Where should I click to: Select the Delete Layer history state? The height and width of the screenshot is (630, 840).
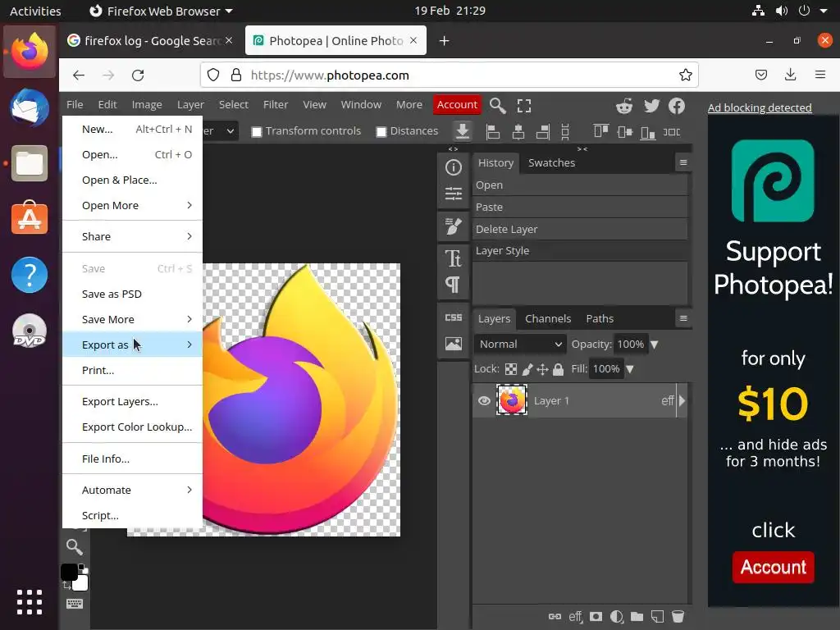point(581,229)
